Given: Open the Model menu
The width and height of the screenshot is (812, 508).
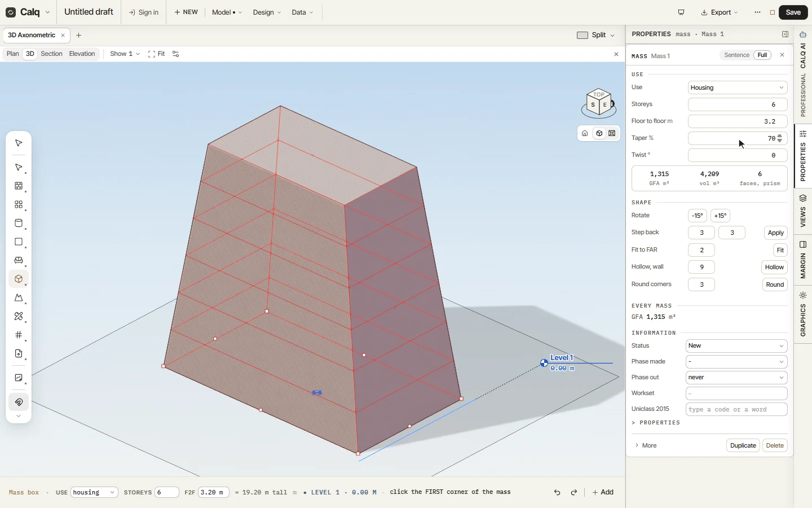Looking at the screenshot, I should pos(227,12).
